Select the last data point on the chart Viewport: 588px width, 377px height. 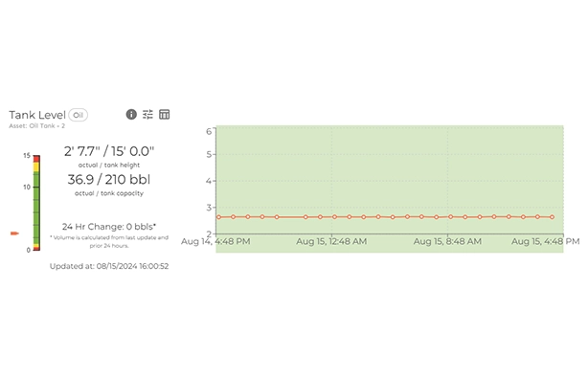(552, 217)
